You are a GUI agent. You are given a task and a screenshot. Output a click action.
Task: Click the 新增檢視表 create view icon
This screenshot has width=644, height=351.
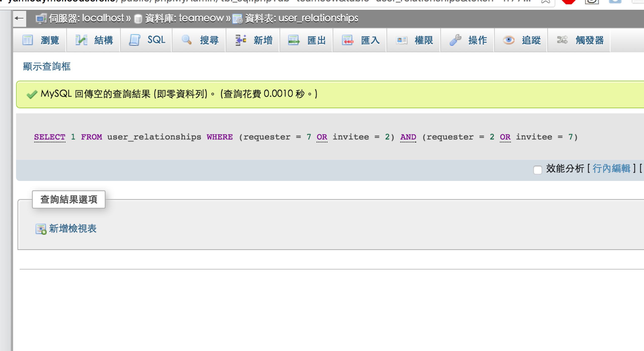pyautogui.click(x=41, y=229)
